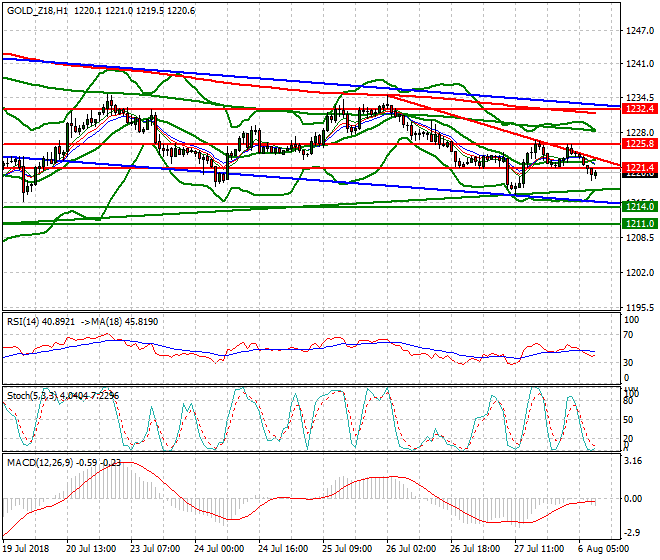The image size is (660, 560).
Task: Click the MACD 3.16 scale value
Action: coord(633,461)
